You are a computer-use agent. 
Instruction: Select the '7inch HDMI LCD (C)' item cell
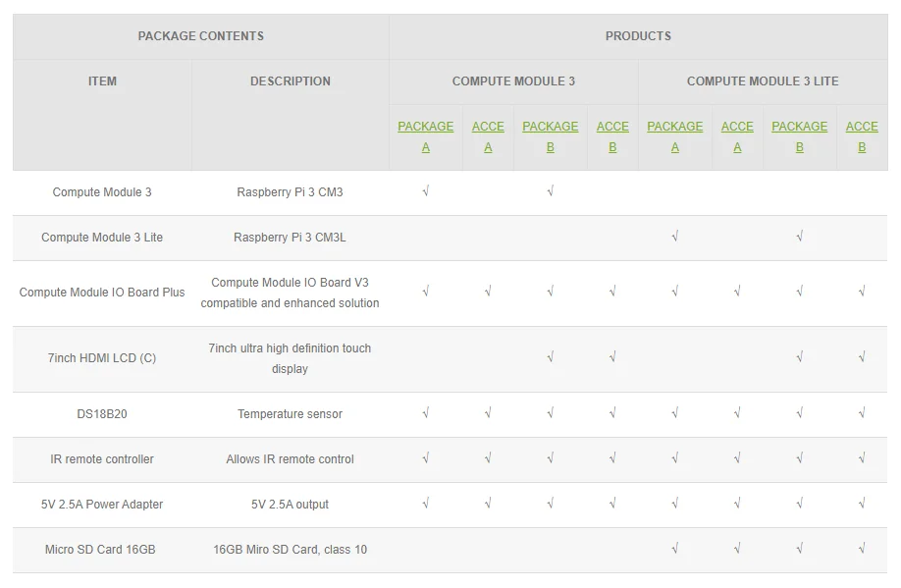point(102,358)
